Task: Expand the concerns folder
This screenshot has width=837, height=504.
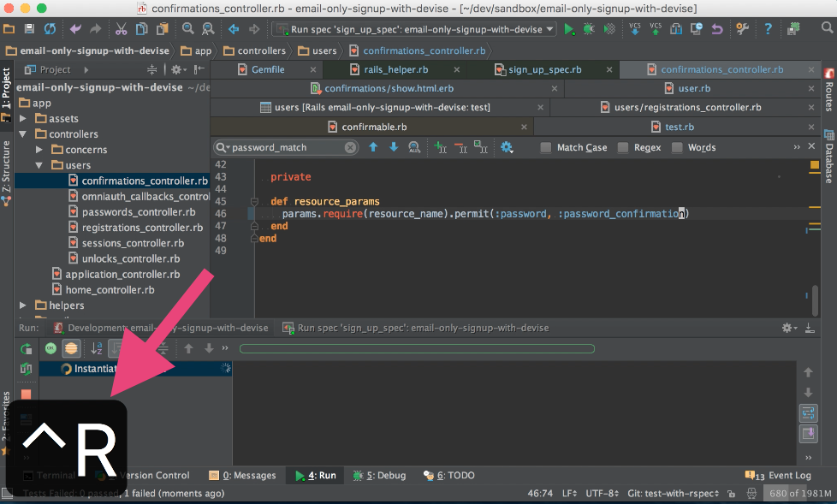Action: [39, 150]
